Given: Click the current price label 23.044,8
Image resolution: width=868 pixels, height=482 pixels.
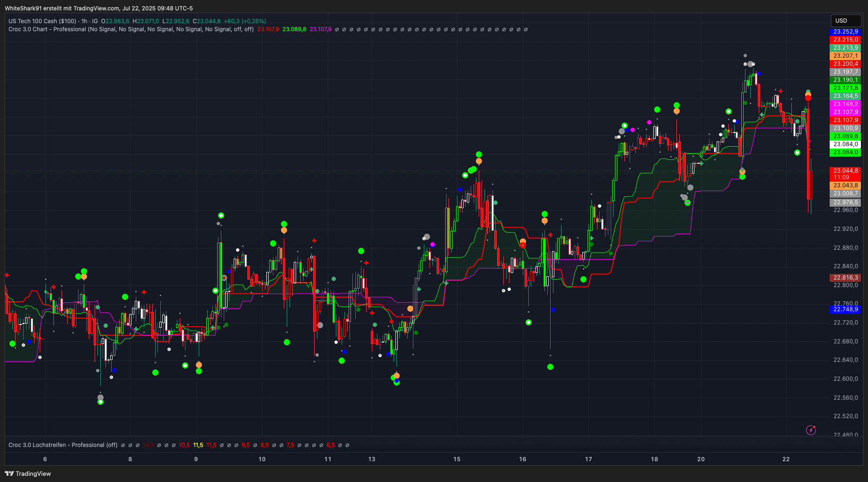Looking at the screenshot, I should [845, 171].
